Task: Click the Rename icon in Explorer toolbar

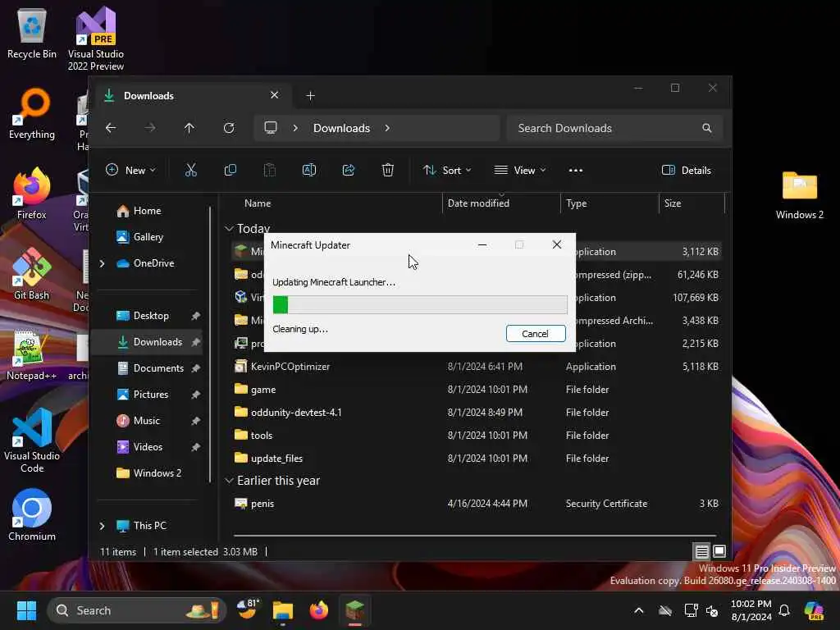Action: 309,171
